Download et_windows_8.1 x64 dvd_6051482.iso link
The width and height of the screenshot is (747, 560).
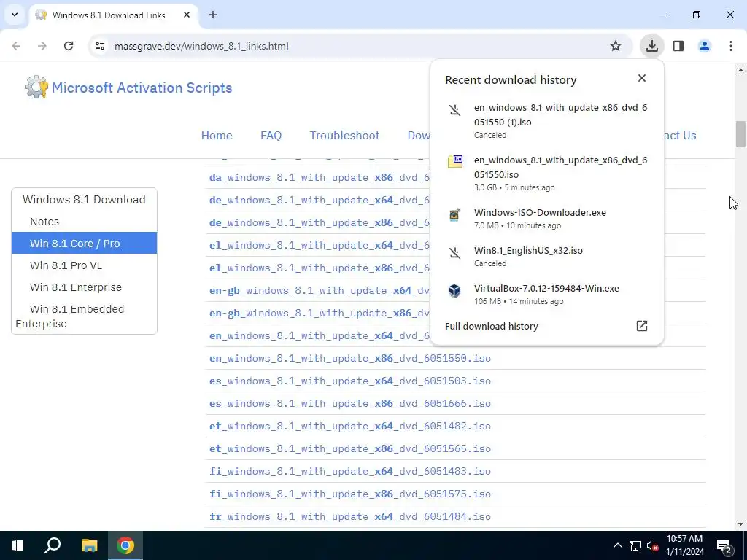pos(349,426)
